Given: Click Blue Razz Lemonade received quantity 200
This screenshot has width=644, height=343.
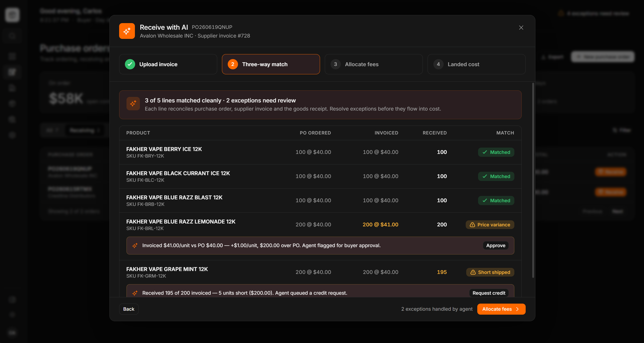Looking at the screenshot, I should 442,225.
